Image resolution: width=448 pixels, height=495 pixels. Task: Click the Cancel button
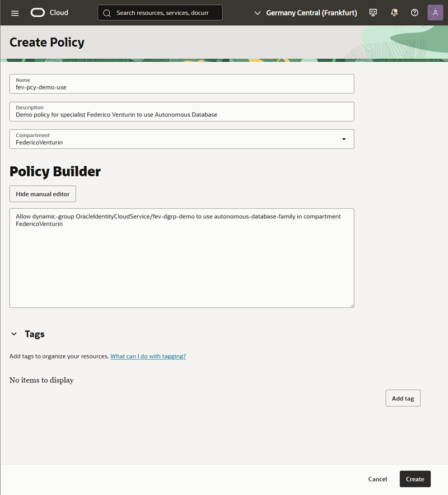pos(377,479)
